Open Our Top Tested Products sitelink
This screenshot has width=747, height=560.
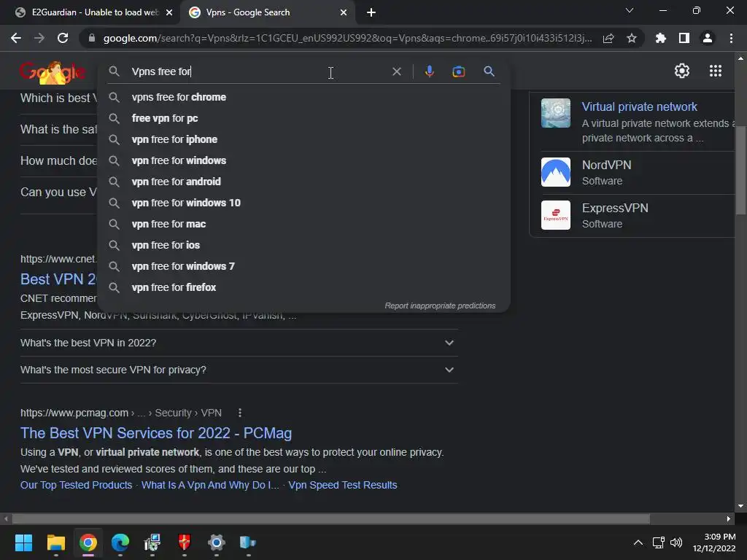tap(76, 485)
